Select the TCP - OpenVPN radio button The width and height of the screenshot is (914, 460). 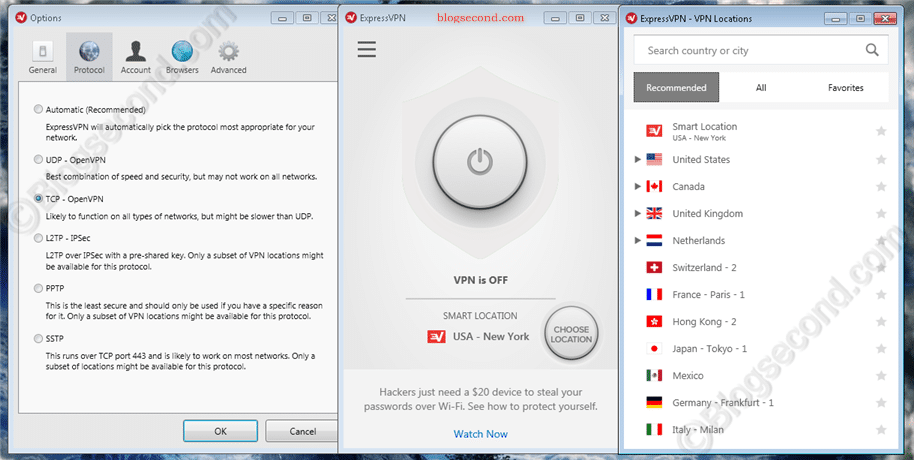tap(38, 199)
